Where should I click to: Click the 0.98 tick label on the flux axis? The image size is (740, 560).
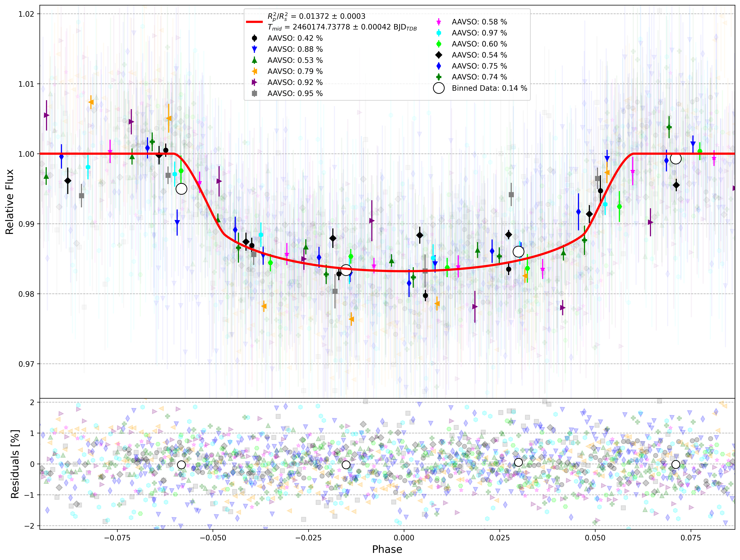(27, 294)
